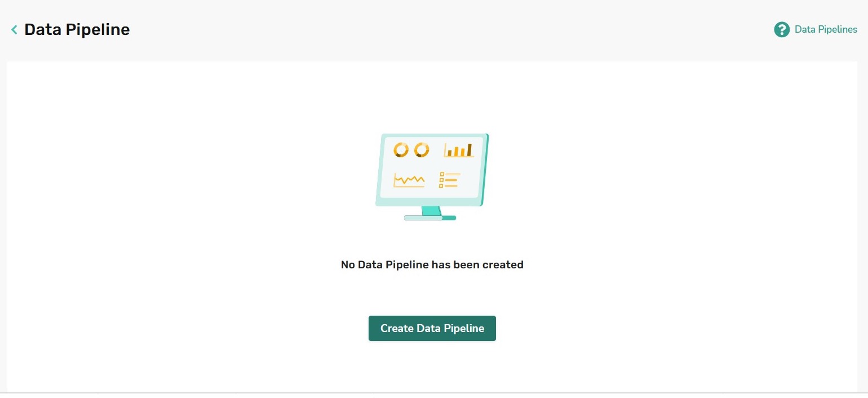Click the monitor illustration's light teal bezel
The image size is (868, 398).
coord(432,170)
